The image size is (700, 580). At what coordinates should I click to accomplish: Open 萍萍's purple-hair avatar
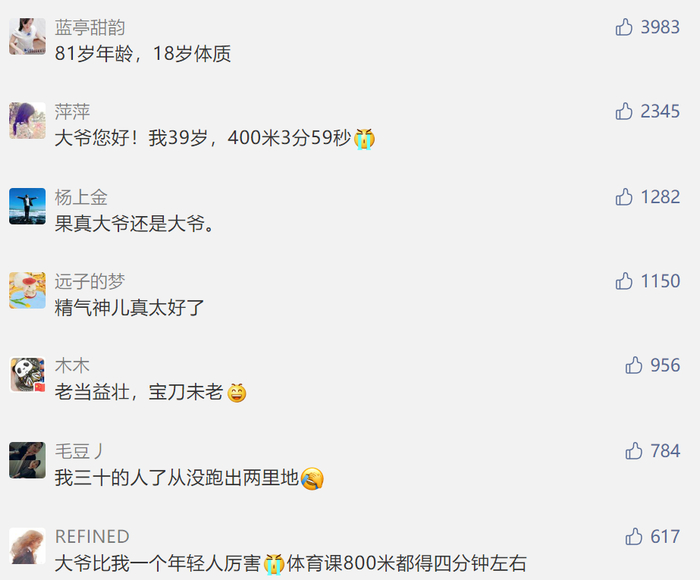[27, 121]
